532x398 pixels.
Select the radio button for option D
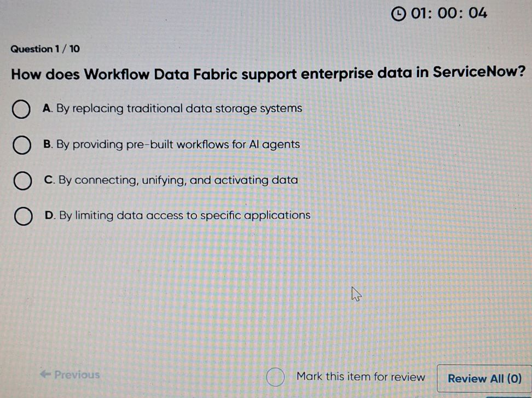tap(22, 216)
